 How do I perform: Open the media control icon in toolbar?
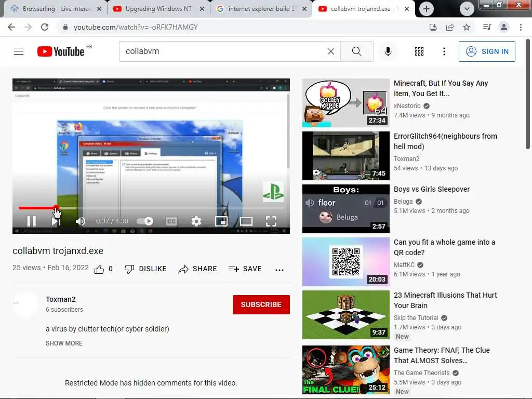[487, 27]
